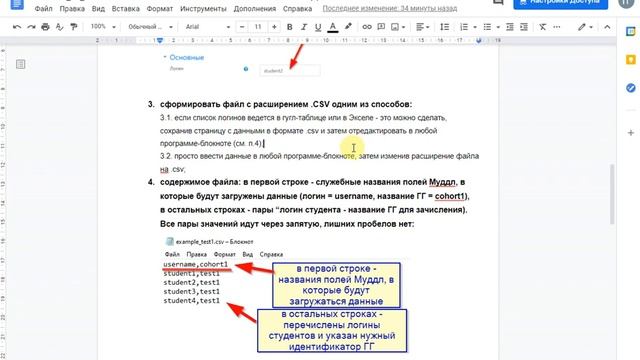Toggle numbered list
The image size is (640, 360).
[x=464, y=27]
